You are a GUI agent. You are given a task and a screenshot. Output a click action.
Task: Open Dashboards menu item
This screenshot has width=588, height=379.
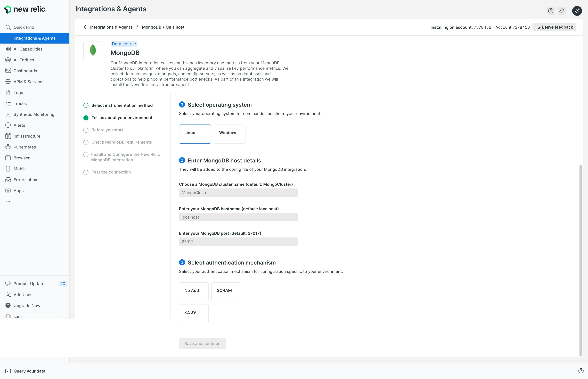point(35,71)
